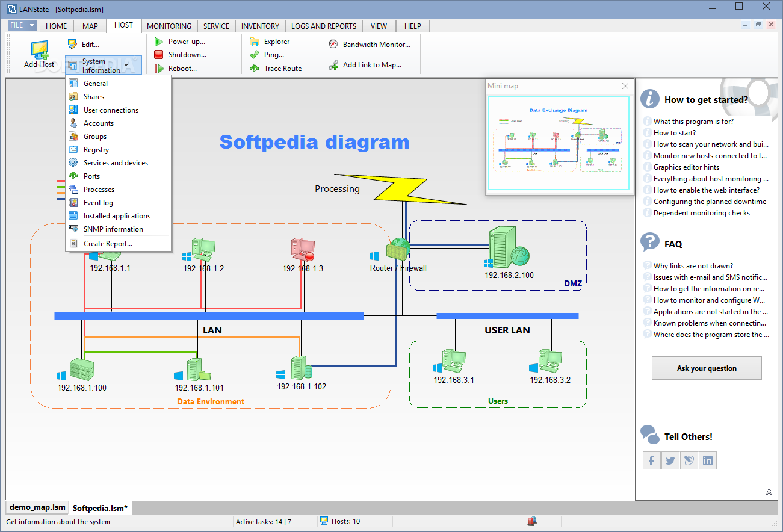Image resolution: width=783 pixels, height=532 pixels.
Task: Click the Mini map diagram thumbnail
Action: pyautogui.click(x=560, y=144)
